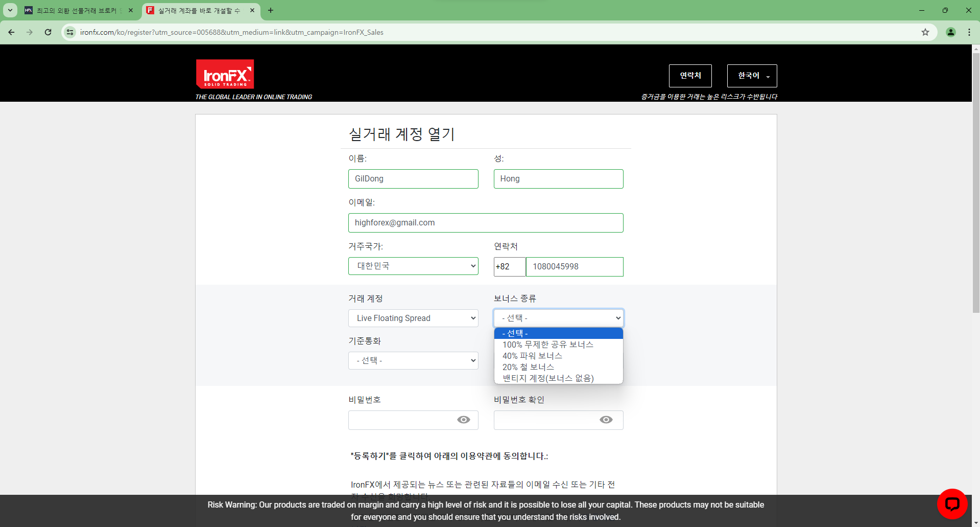Show the 비밀번호 확인 password with the eye icon
980x527 pixels.
(606, 420)
